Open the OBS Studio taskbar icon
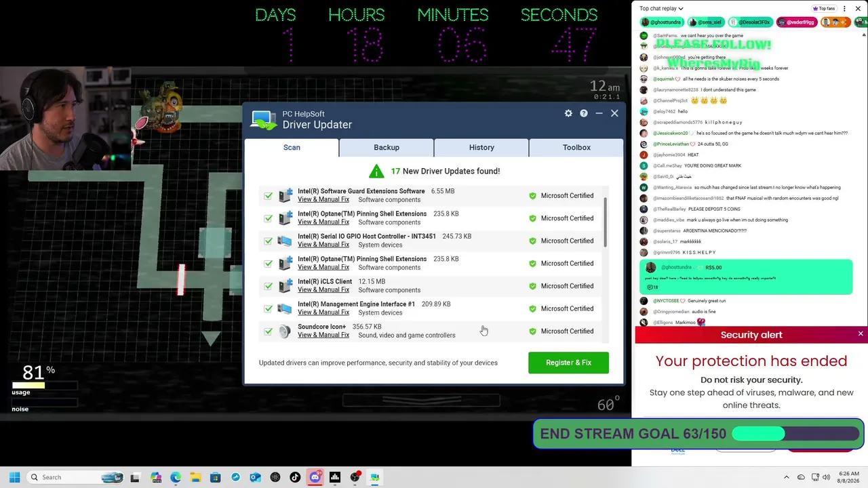Screen dimensions: 868x488 (x=355, y=477)
